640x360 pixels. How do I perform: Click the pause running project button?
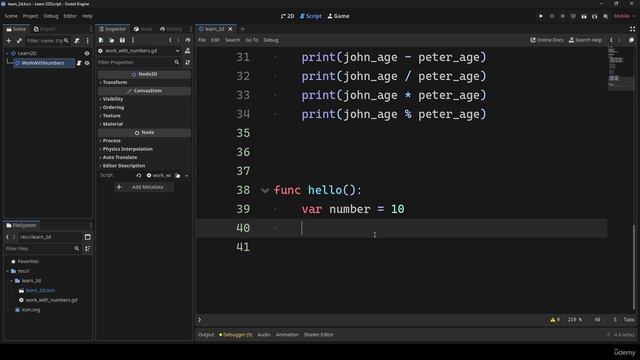[552, 16]
